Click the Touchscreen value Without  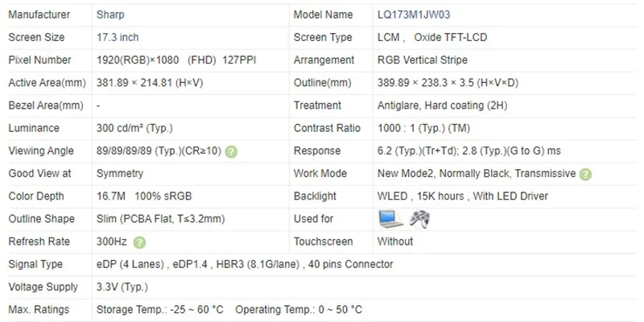click(395, 242)
